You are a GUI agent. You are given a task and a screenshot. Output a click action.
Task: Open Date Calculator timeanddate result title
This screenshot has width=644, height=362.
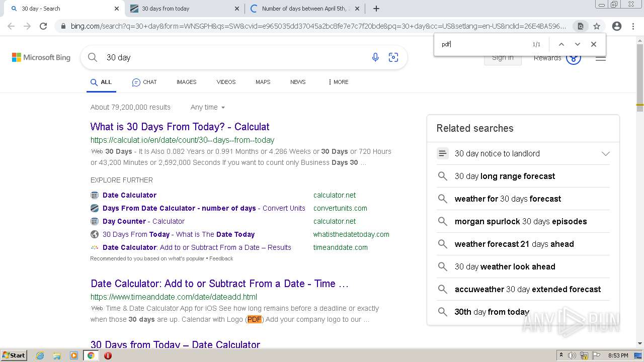(x=219, y=284)
